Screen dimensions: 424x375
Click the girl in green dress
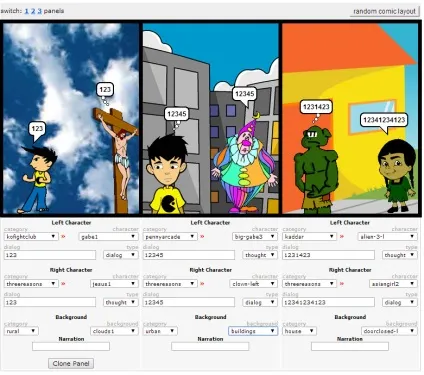397,176
